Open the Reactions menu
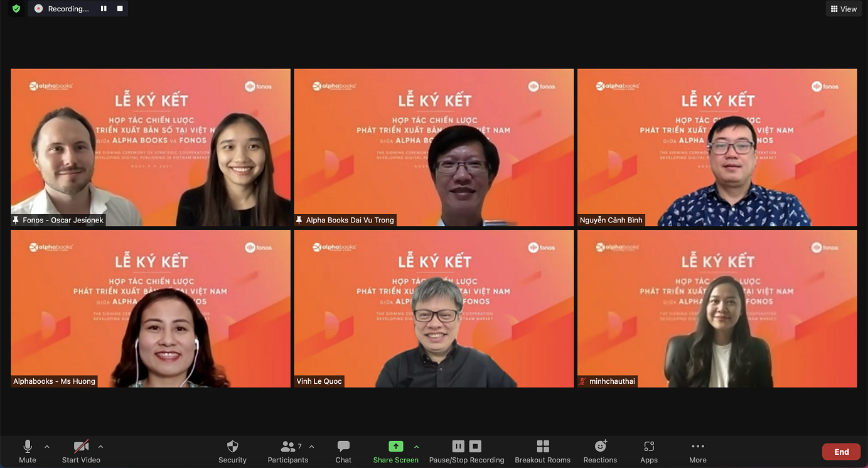 pos(600,452)
